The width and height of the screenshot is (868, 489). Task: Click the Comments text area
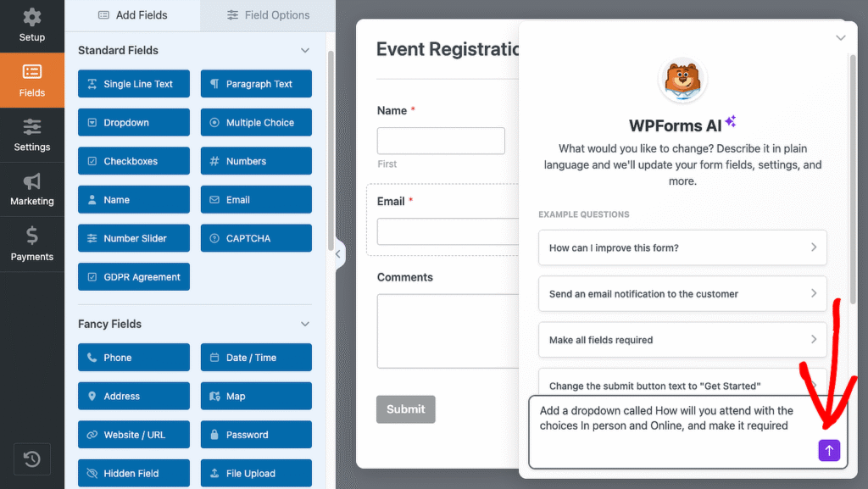pyautogui.click(x=448, y=331)
